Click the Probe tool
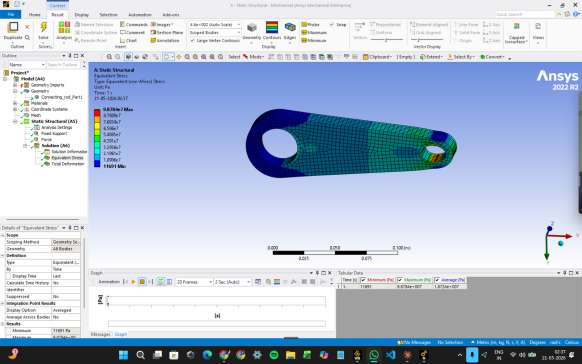582x364 pixels. tap(310, 24)
